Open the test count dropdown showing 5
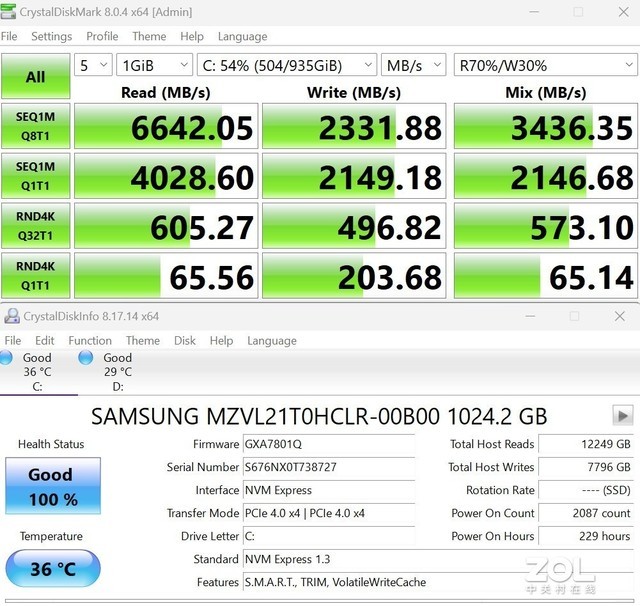This screenshot has height=606, width=640. point(92,65)
